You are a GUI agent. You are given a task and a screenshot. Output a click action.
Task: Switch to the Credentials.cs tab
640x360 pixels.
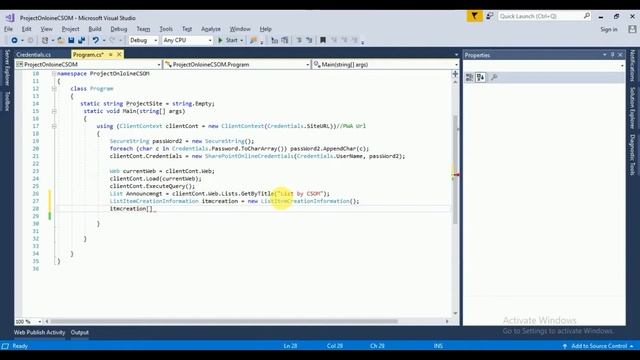point(33,54)
